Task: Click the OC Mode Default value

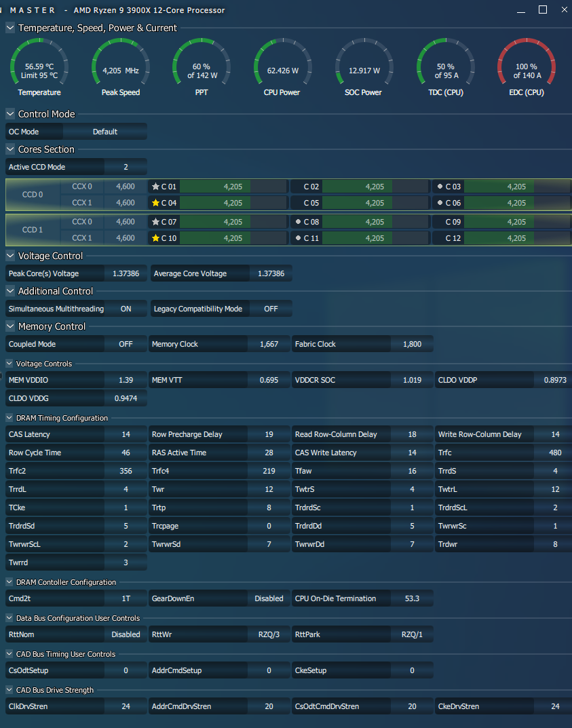Action: tap(105, 132)
